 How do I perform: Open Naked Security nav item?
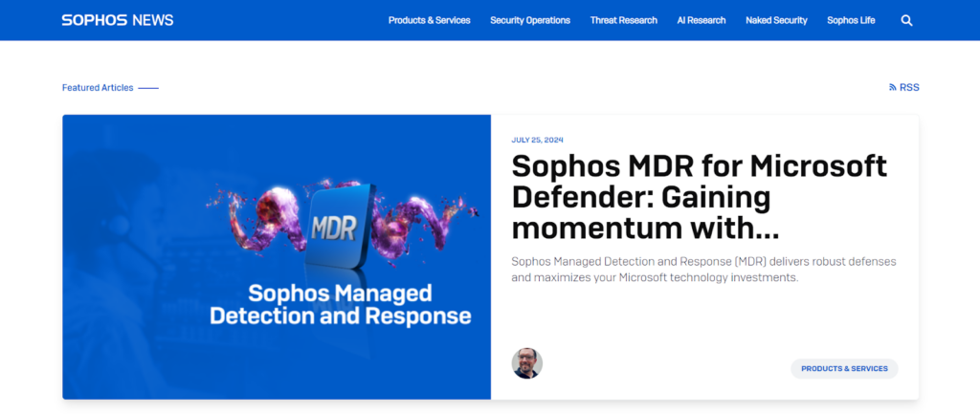776,21
